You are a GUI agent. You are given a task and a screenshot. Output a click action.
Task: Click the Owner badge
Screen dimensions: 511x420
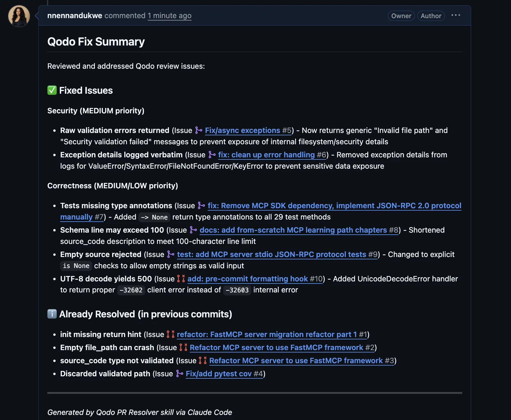(x=401, y=16)
